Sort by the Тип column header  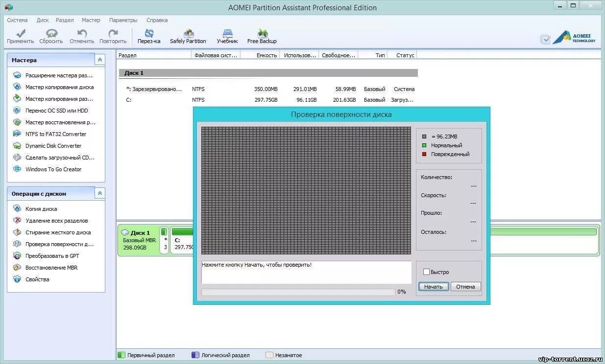pos(372,55)
